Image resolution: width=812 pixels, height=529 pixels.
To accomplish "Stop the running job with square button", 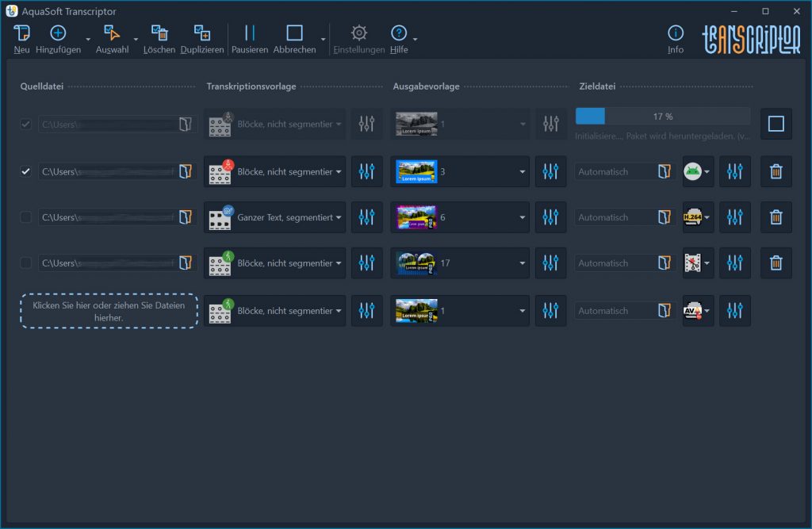I will click(776, 124).
